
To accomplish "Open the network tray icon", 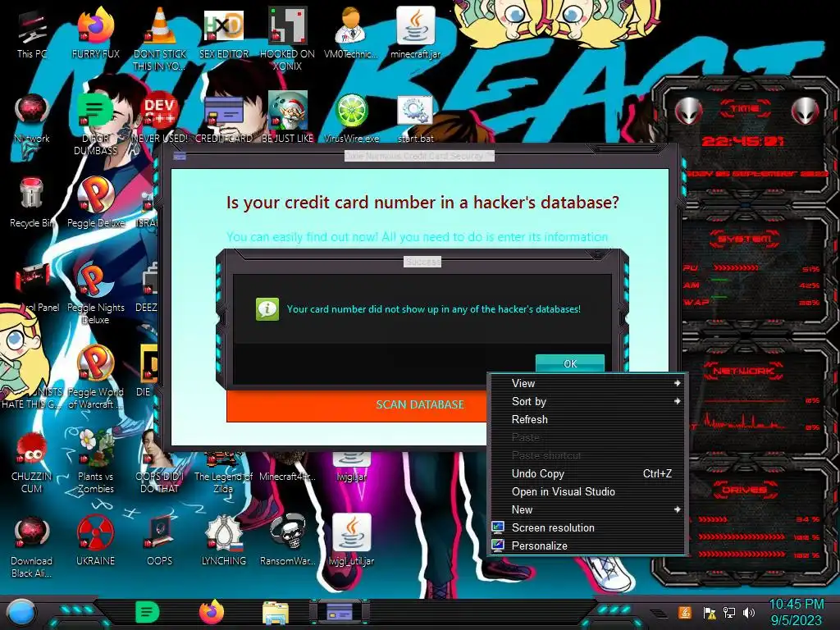I will point(729,613).
